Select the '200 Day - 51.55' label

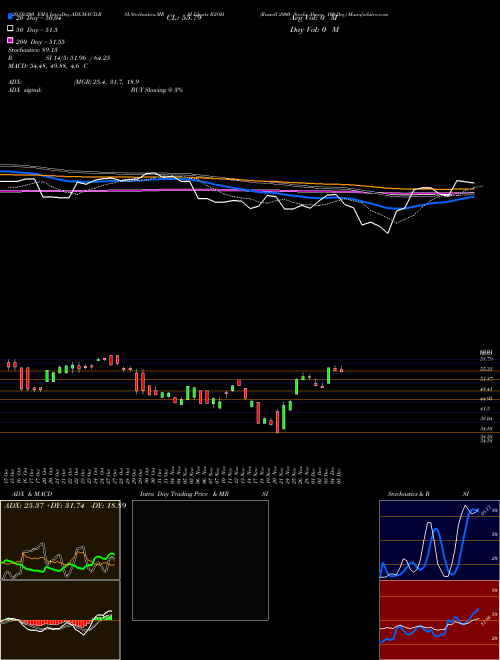40,42
